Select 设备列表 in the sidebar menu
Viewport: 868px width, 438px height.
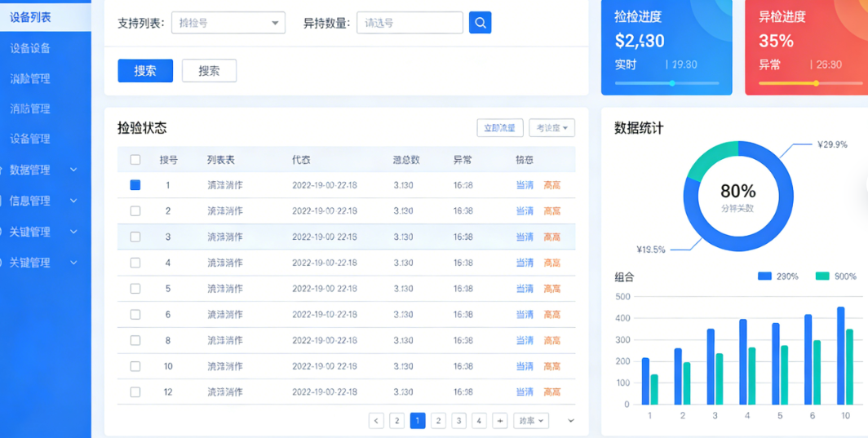click(x=31, y=17)
